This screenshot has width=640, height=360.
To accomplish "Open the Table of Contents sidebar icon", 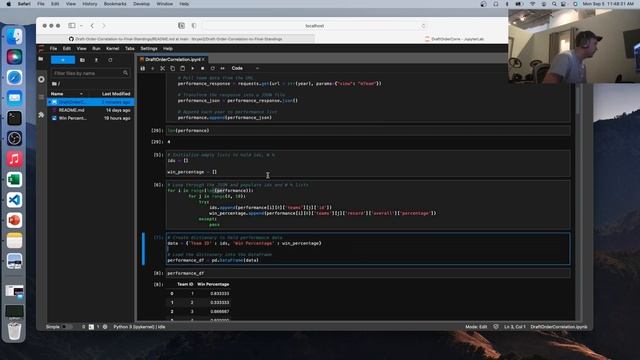I will click(x=41, y=97).
